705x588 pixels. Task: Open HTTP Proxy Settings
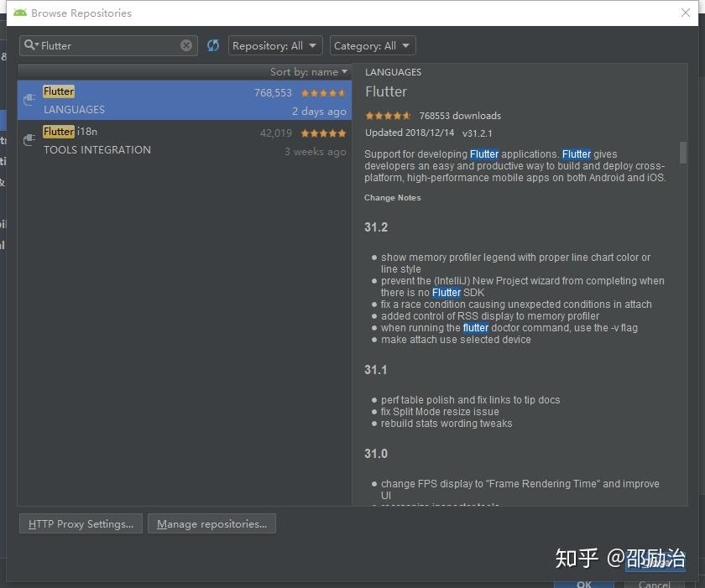coord(80,523)
